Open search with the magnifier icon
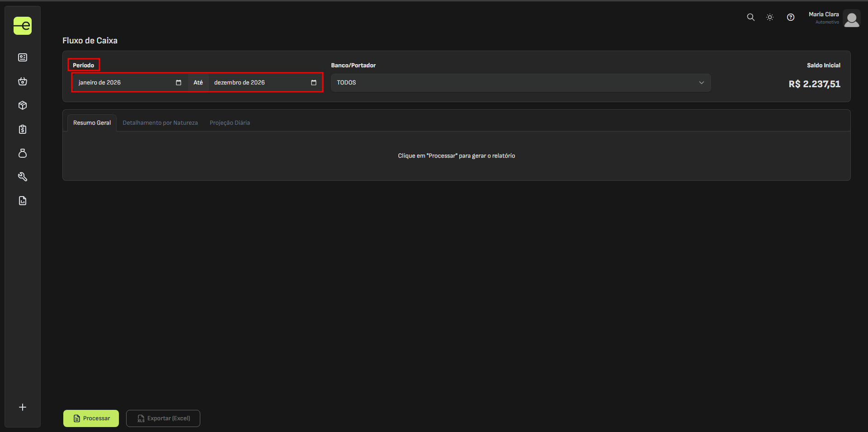 point(750,17)
